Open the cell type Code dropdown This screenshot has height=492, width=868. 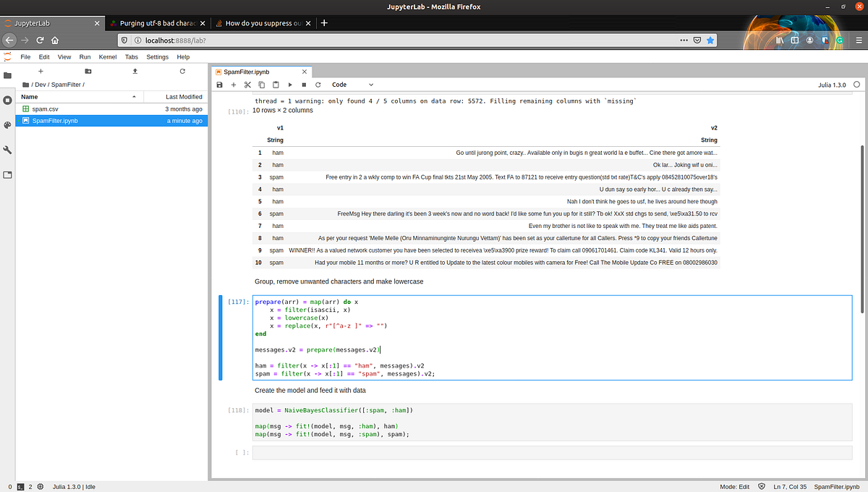click(x=353, y=85)
